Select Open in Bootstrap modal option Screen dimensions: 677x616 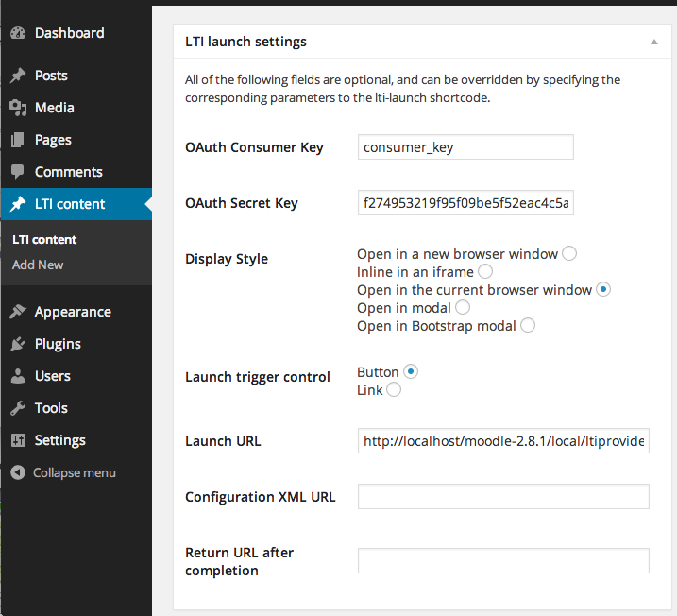(x=528, y=325)
